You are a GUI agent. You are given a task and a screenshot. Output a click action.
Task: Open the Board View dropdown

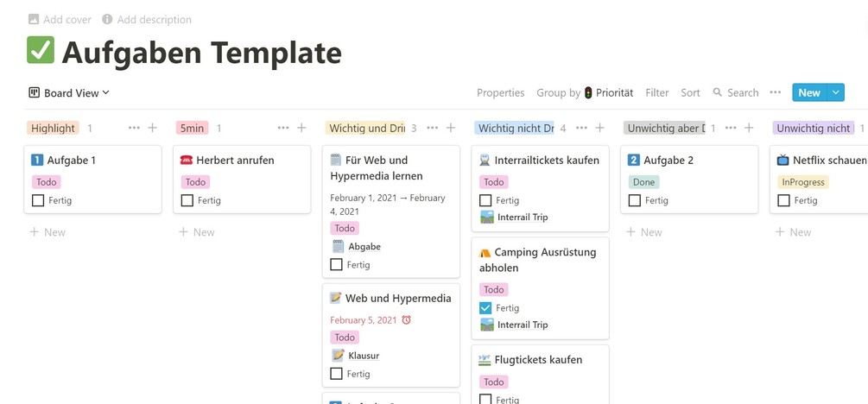click(69, 92)
